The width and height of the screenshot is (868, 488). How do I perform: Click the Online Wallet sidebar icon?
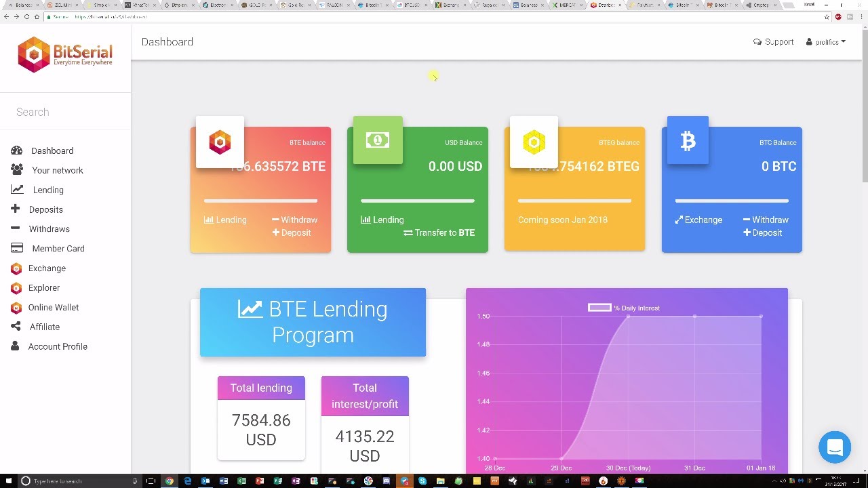coord(16,308)
